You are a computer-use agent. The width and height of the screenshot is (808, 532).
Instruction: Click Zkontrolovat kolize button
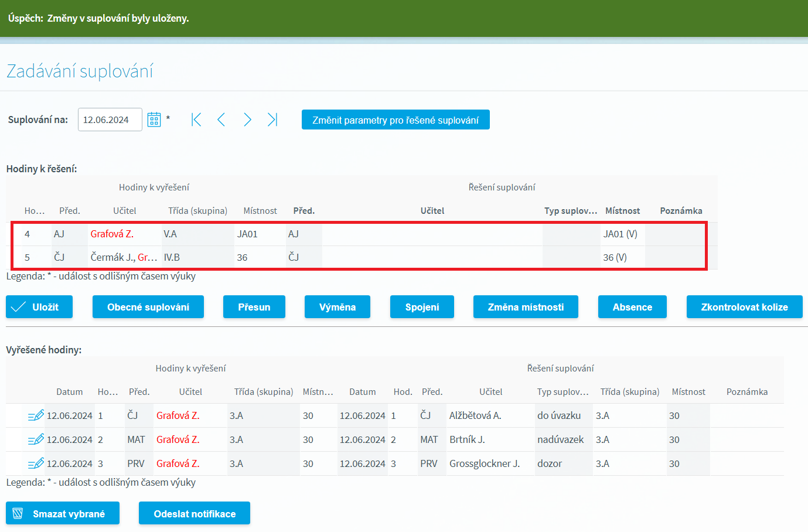(x=745, y=307)
